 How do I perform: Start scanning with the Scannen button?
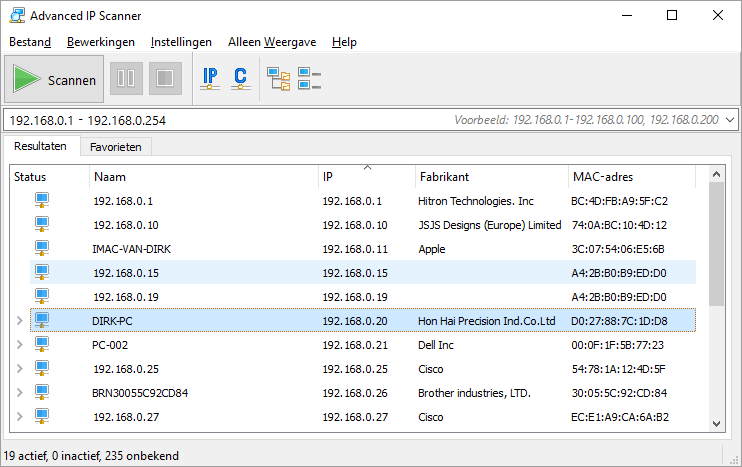coord(54,79)
